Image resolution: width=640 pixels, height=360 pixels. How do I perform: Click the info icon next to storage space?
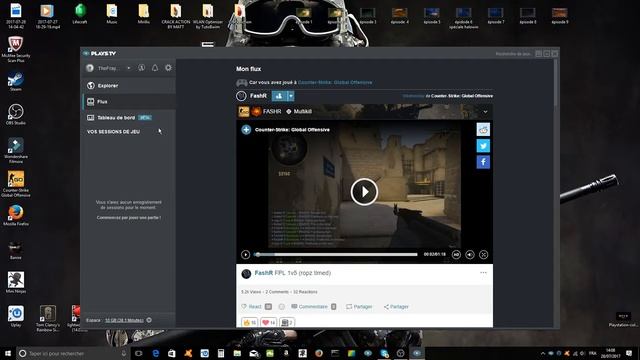click(x=149, y=320)
